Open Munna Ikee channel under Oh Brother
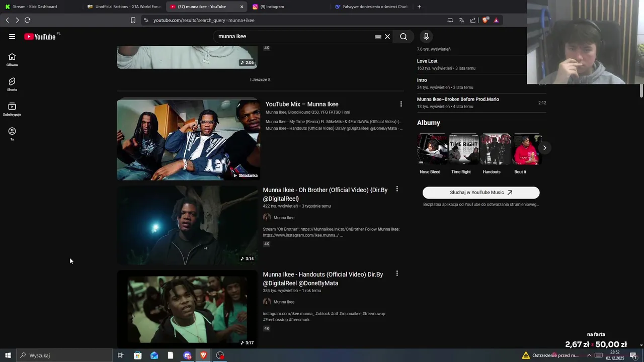Screen dimensions: 644x362 tap(284, 218)
